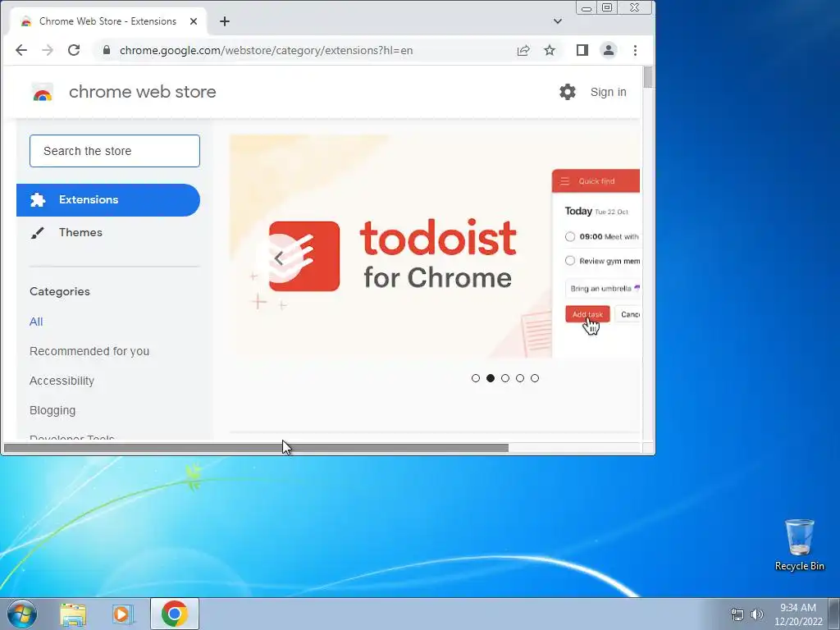The height and width of the screenshot is (630, 840).
Task: Focus the Search the store field
Action: point(115,151)
